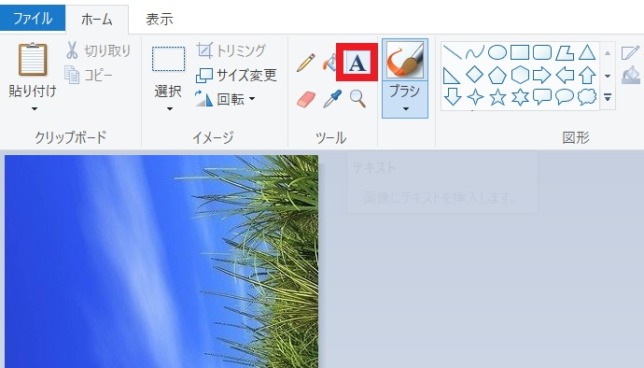Select the cloud callout shape
Viewport: 644px width, 368px height.
[587, 97]
